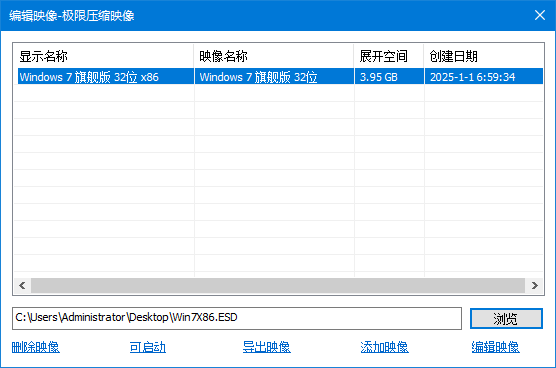Click the 可启动 link
This screenshot has width=556, height=368.
[148, 347]
